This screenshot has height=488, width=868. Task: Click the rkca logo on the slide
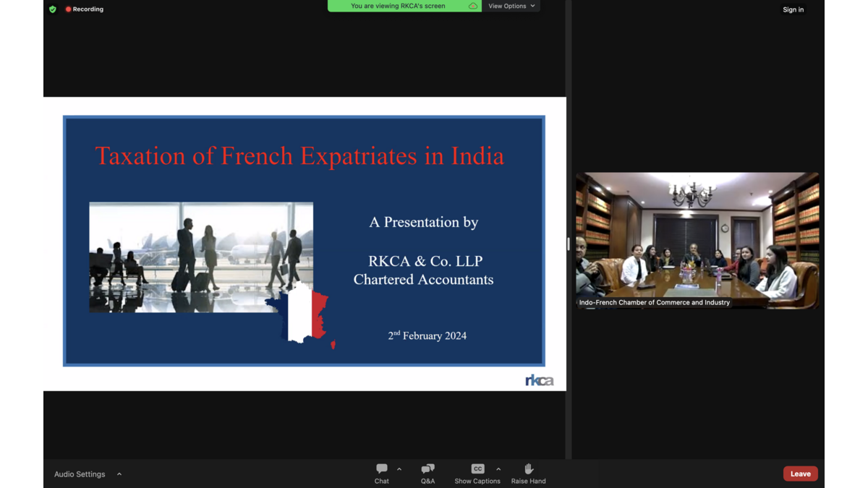click(539, 380)
